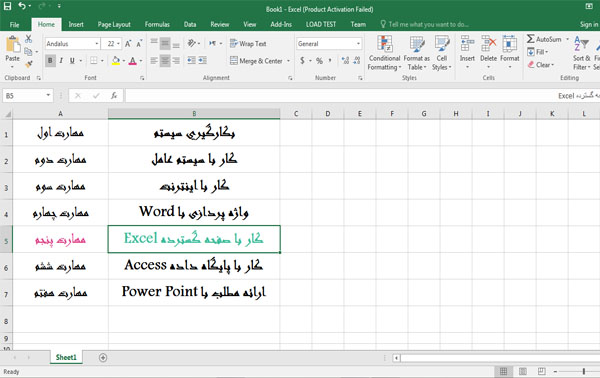
Task: Open the File tab
Action: tap(15, 24)
